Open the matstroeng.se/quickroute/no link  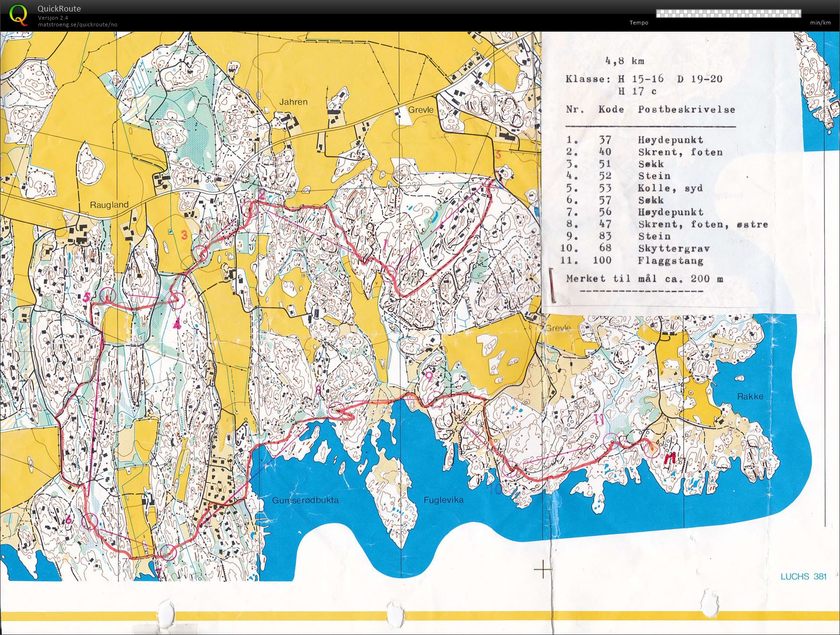coord(77,24)
